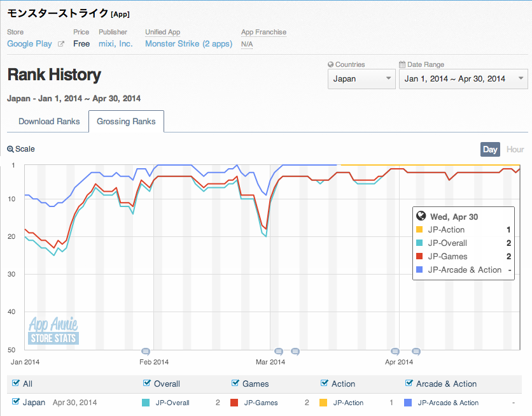This screenshot has height=416, width=532.
Task: Select the Day view button
Action: (490, 150)
